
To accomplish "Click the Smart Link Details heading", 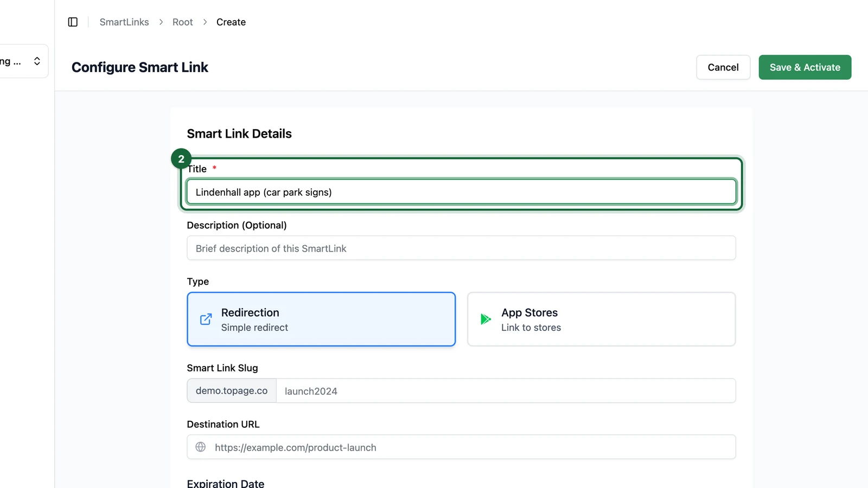I will pos(239,134).
